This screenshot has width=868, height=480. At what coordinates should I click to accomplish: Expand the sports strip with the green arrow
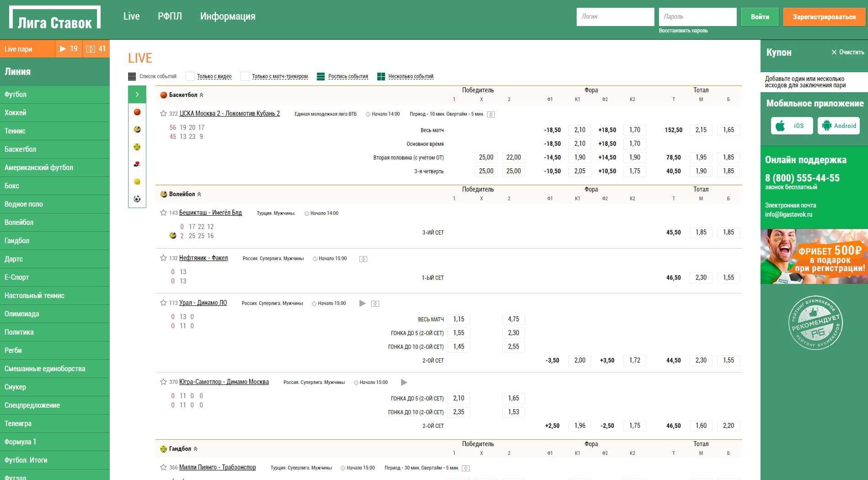[x=137, y=95]
